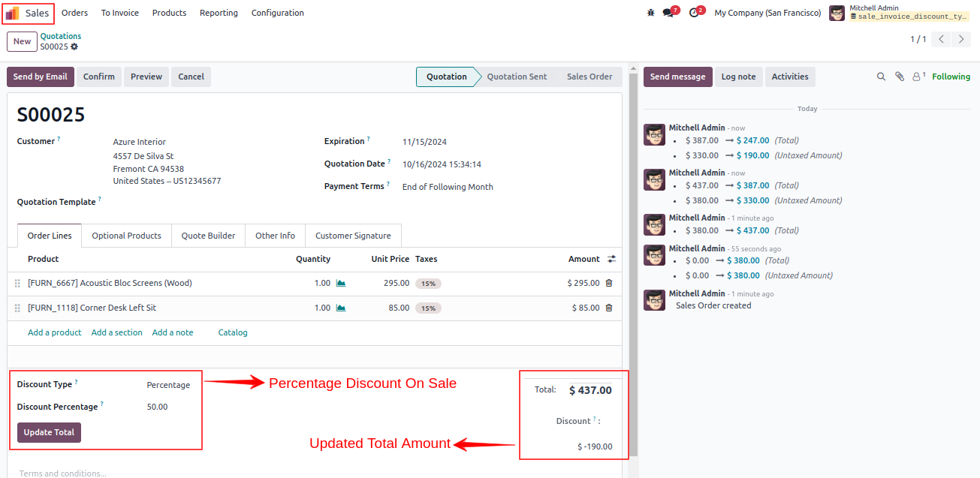Image resolution: width=980 pixels, height=478 pixels.
Task: Confirm the quotation
Action: [x=99, y=77]
